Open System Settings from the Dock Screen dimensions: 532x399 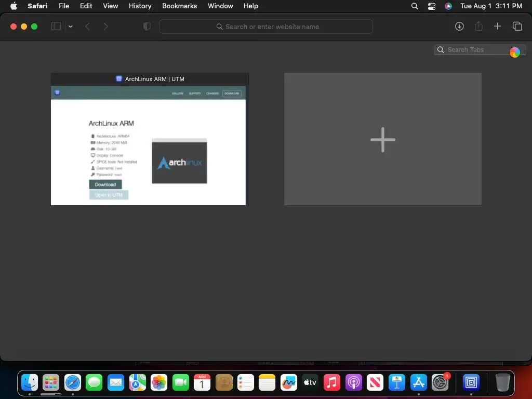tap(440, 382)
